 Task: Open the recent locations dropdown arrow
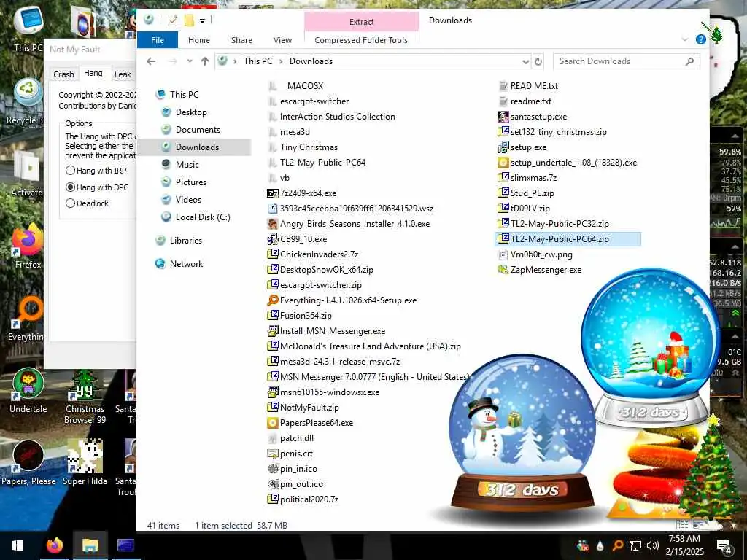190,61
